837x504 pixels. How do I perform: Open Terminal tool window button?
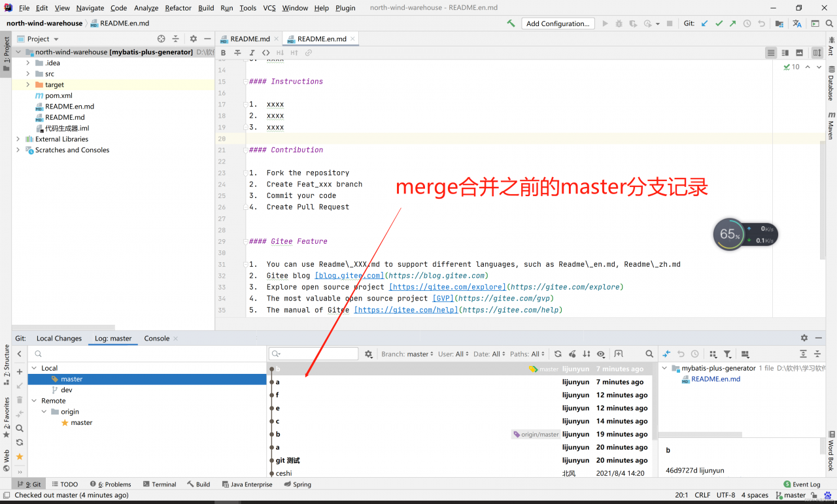point(160,484)
